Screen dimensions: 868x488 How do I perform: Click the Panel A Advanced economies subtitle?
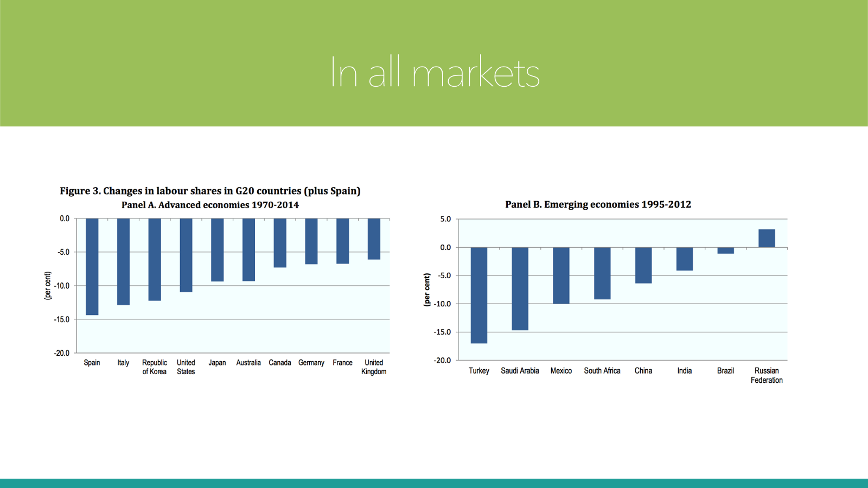210,205
